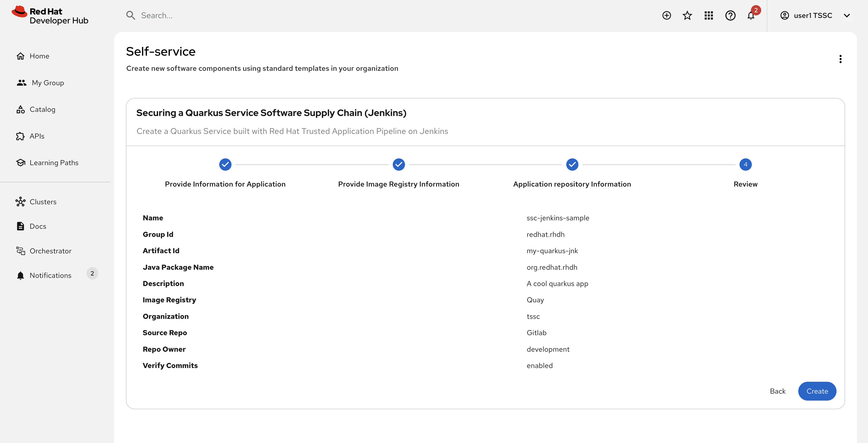This screenshot has width=868, height=443.
Task: Open the application grid icon
Action: tap(709, 15)
